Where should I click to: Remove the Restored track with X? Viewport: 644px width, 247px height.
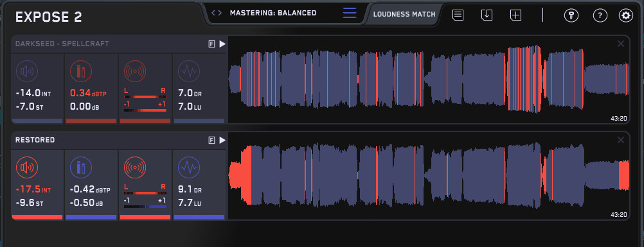(621, 141)
